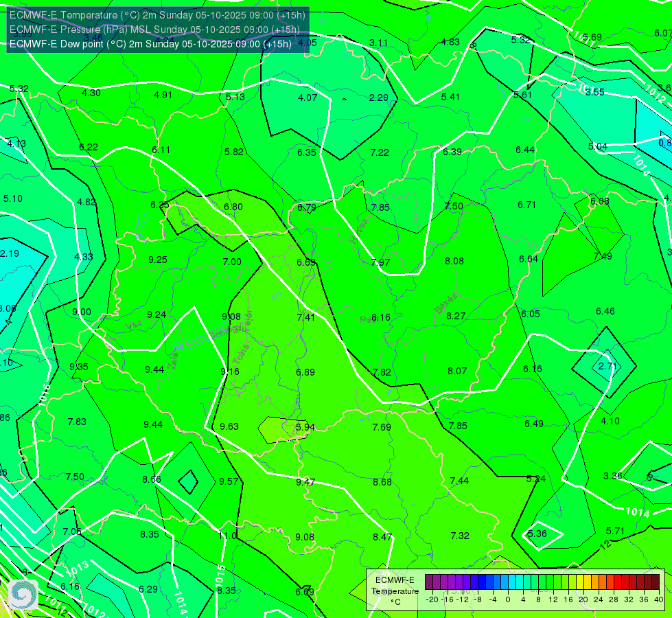The image size is (672, 618).
Task: Click the temperature value 6.71
Action: (x=526, y=205)
